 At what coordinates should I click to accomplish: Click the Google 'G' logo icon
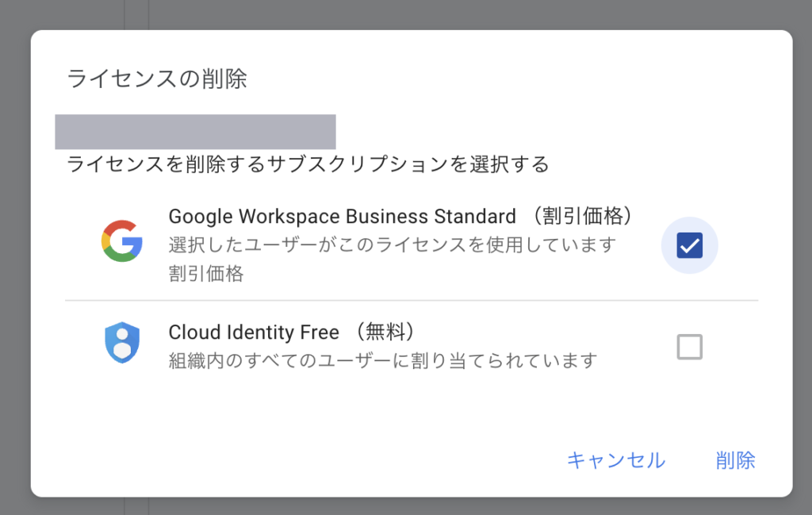point(121,240)
